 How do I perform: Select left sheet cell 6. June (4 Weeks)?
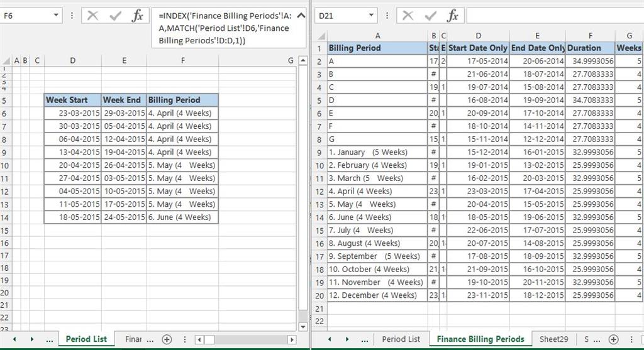click(182, 217)
